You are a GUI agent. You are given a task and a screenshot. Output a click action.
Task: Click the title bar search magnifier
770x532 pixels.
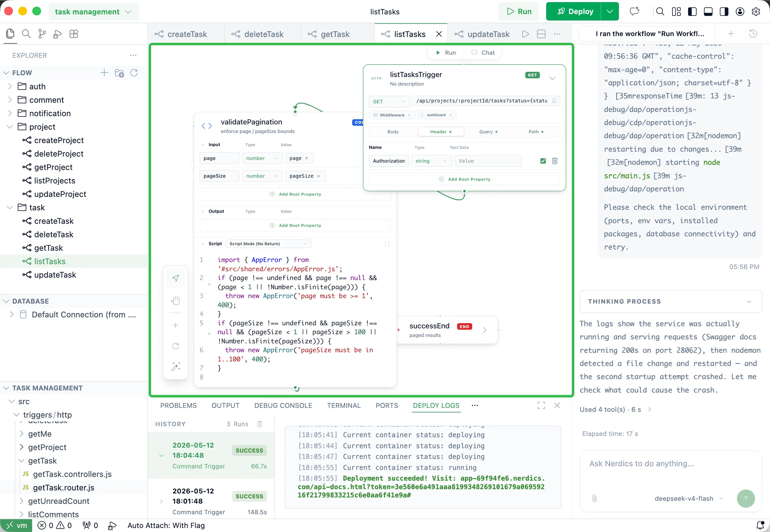click(x=660, y=12)
